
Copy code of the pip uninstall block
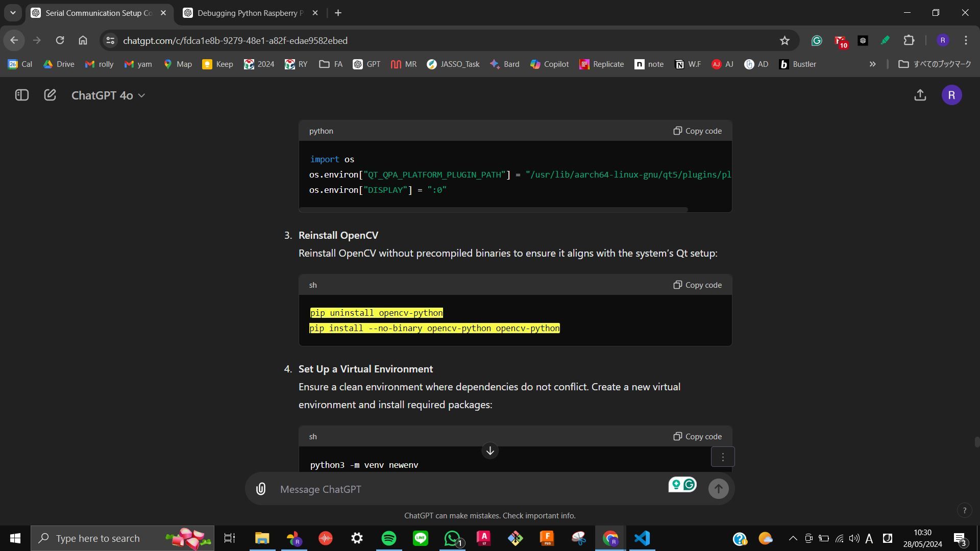point(697,285)
